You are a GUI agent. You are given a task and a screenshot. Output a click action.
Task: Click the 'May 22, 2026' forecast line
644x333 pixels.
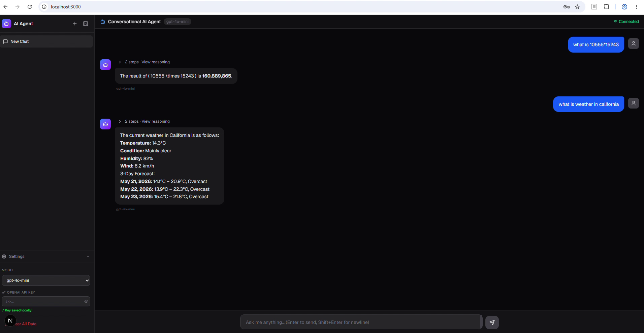(165, 189)
